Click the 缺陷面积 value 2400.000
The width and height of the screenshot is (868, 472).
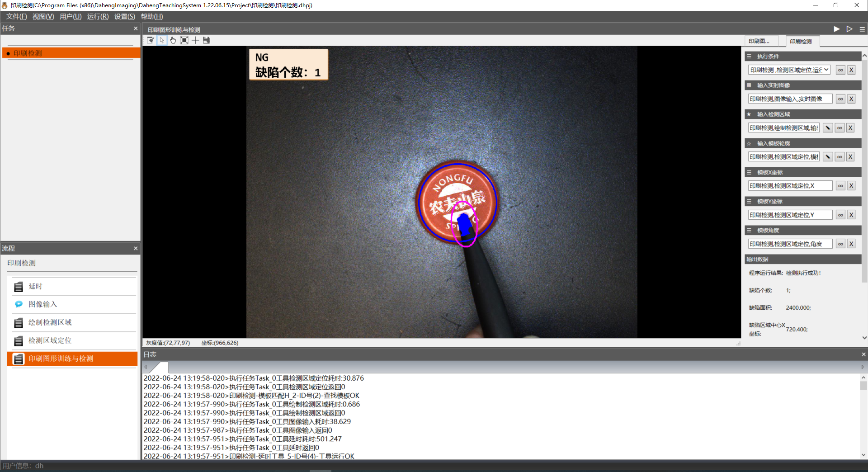click(x=798, y=308)
